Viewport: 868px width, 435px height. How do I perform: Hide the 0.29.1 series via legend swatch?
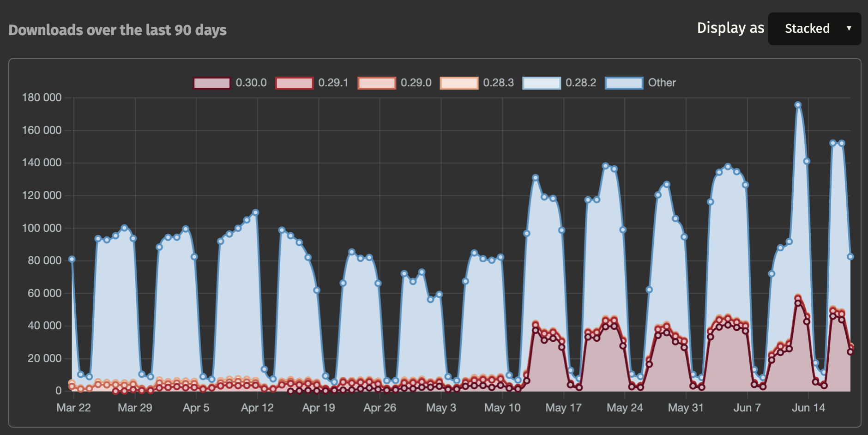(294, 83)
